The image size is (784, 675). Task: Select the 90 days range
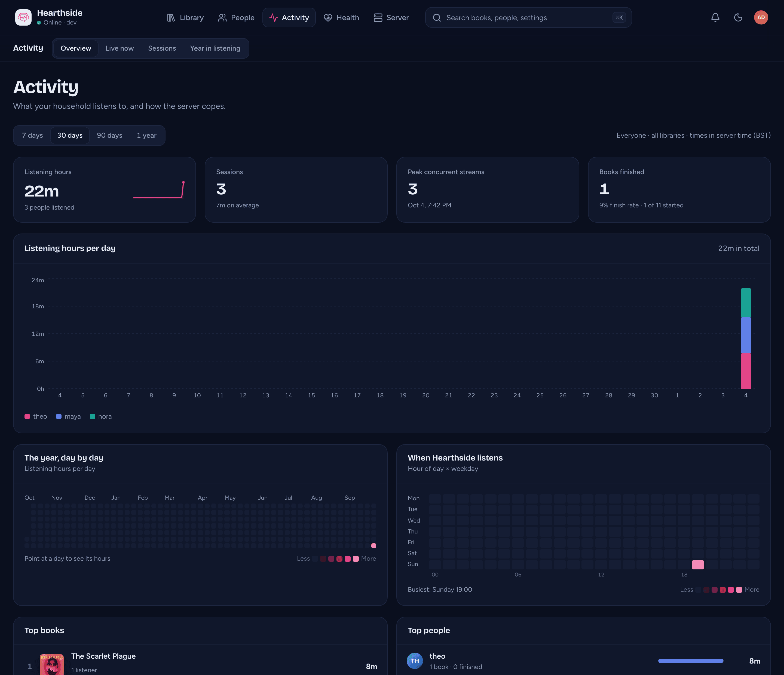tap(109, 136)
